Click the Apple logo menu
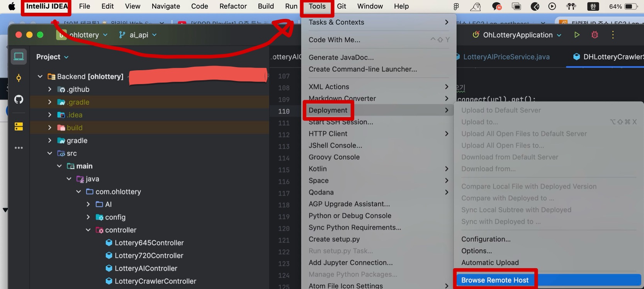 tap(12, 6)
